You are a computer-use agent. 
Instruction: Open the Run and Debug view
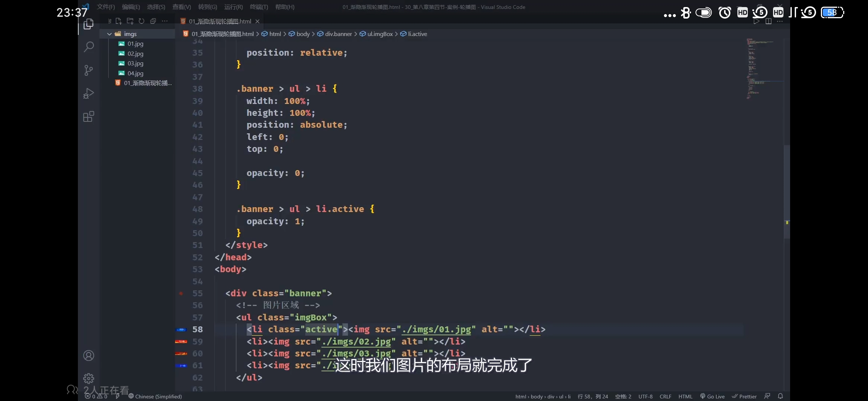coord(89,93)
